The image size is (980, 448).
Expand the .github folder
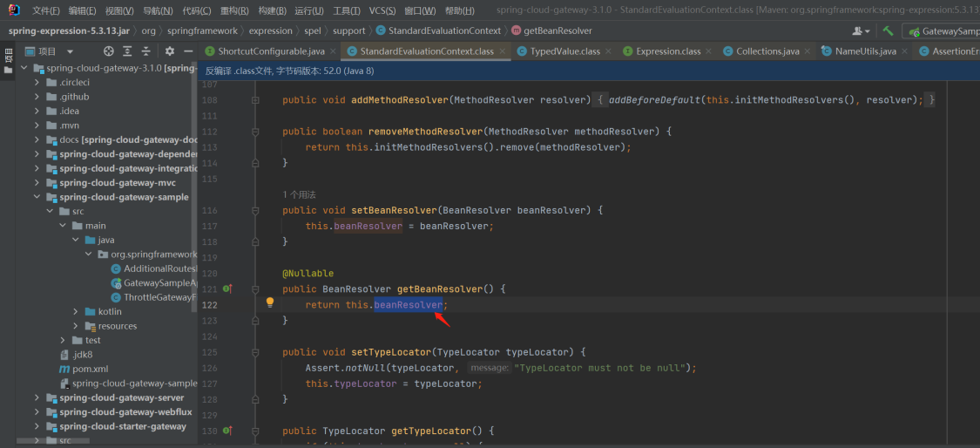(37, 97)
